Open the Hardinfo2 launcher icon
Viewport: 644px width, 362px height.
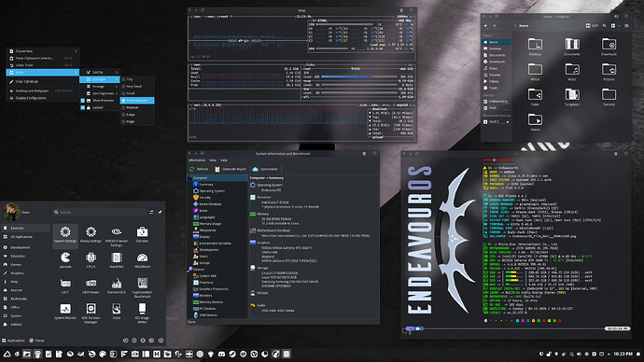(117, 259)
